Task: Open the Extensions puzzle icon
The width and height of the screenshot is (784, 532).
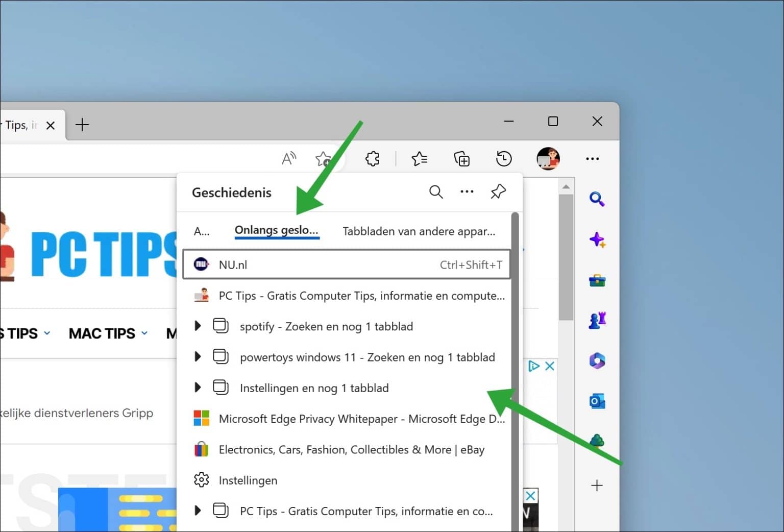Action: pyautogui.click(x=372, y=159)
